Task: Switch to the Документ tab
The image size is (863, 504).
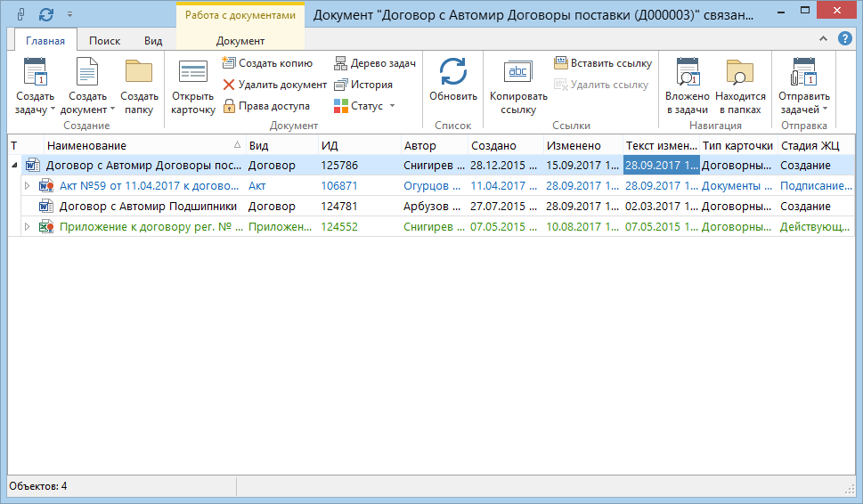Action: tap(240, 41)
